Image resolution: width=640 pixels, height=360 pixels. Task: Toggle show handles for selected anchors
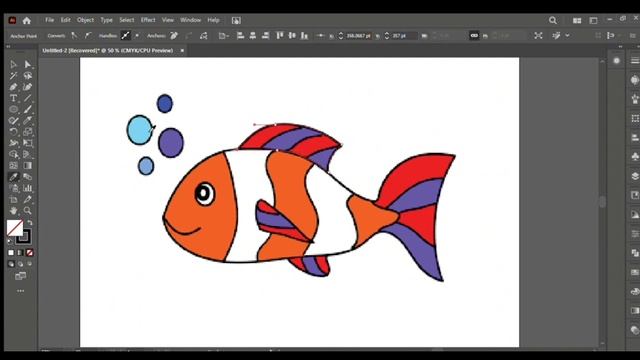click(125, 36)
